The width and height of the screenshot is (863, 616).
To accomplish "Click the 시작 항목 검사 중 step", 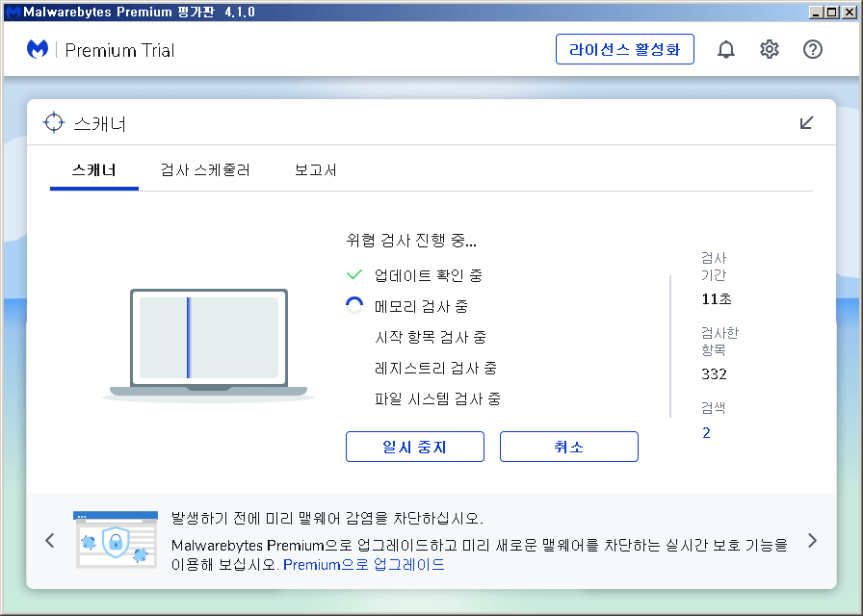I will click(x=431, y=337).
